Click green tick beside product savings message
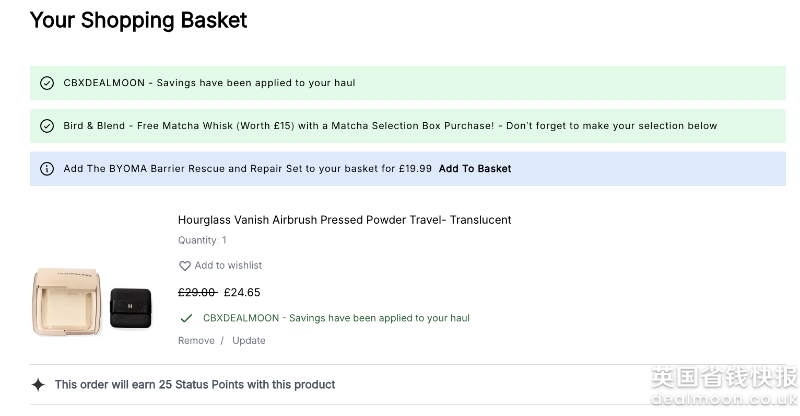 click(x=185, y=318)
